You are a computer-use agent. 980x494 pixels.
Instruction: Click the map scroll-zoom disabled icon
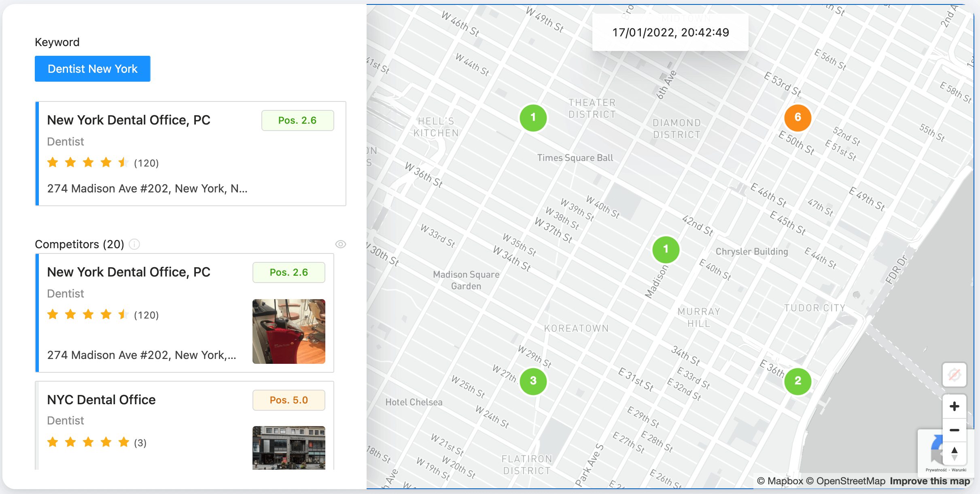(955, 375)
